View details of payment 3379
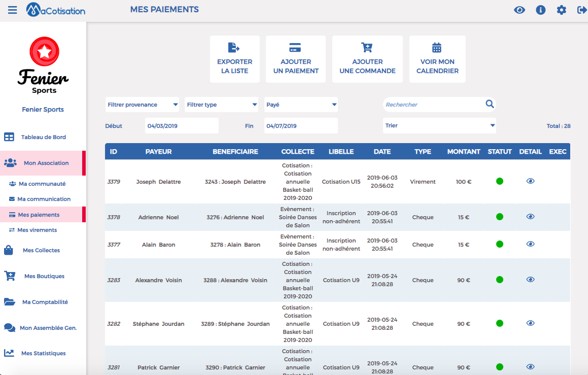 click(530, 181)
